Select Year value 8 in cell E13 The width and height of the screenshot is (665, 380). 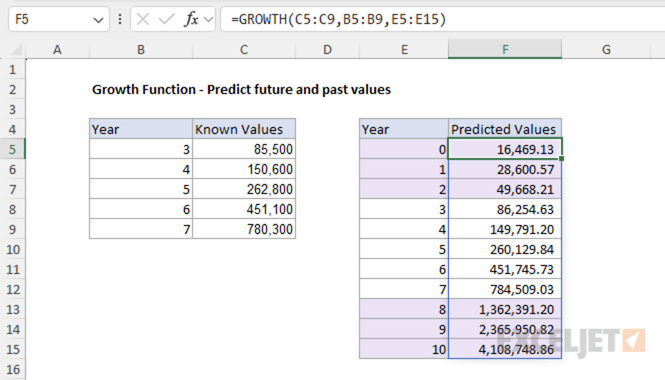404,309
